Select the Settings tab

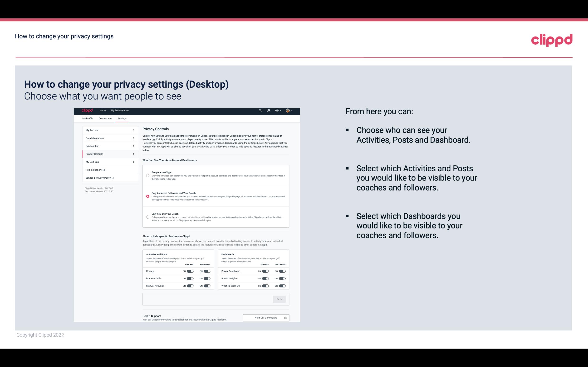click(122, 118)
